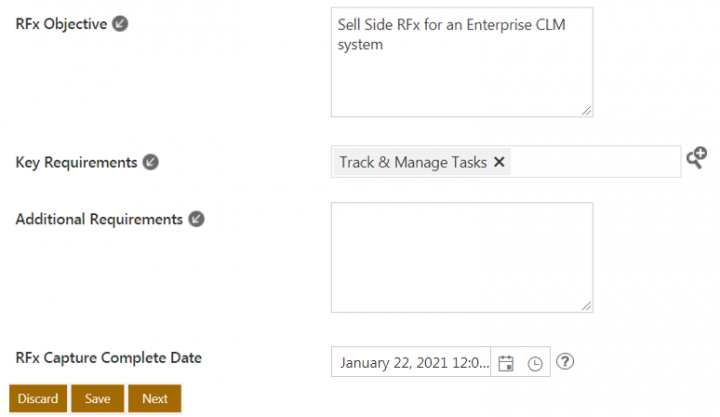This screenshot has width=720, height=417.
Task: Go to the Next step
Action: click(155, 398)
